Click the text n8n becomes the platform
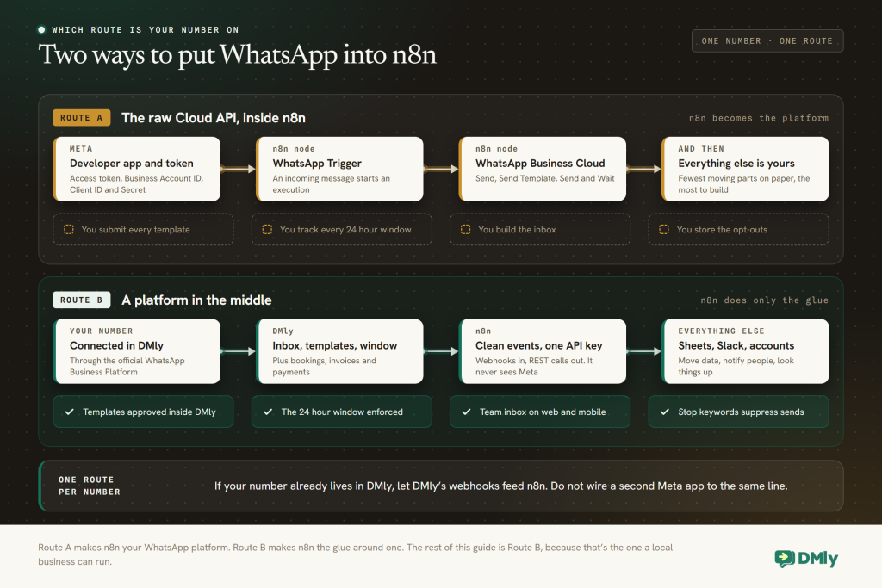882x588 pixels. 759,118
